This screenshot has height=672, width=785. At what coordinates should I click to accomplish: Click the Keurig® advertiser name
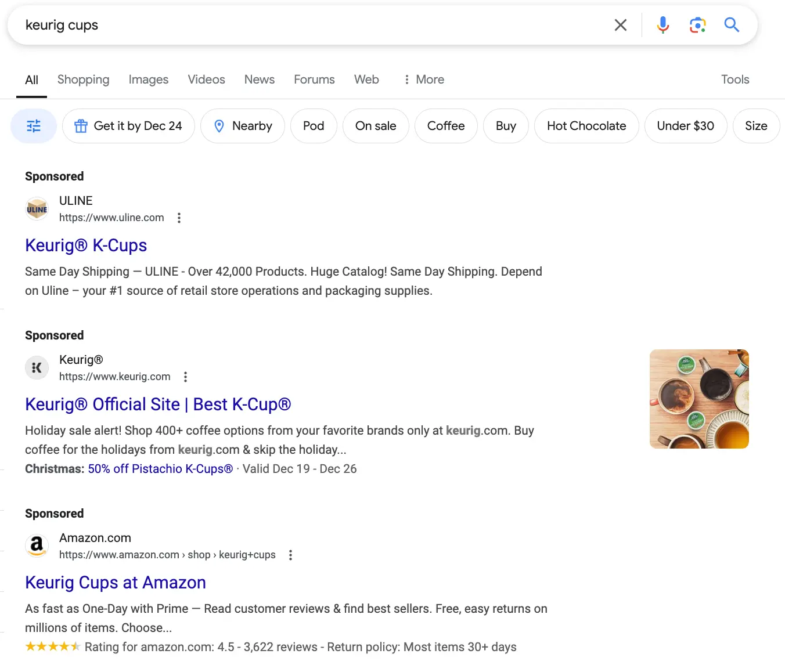81,360
